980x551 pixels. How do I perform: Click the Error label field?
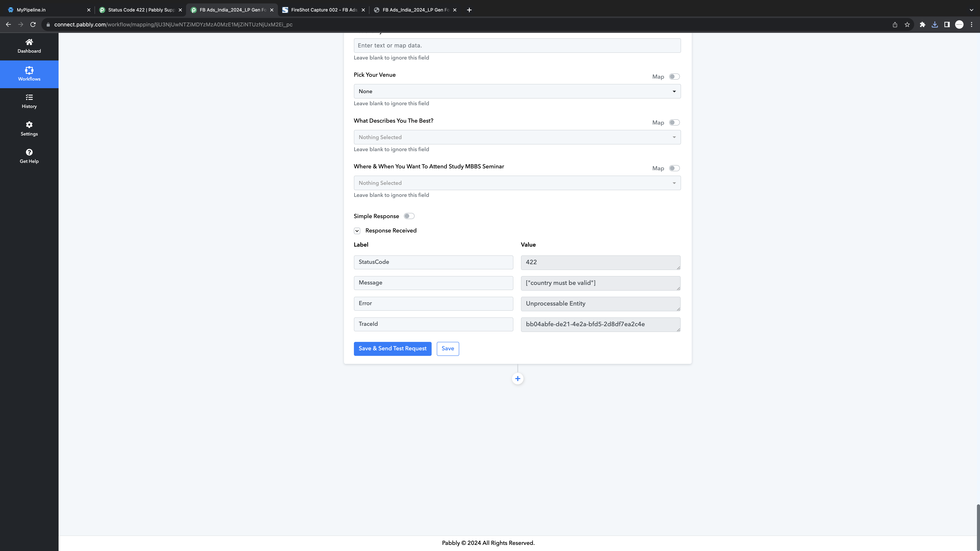(x=433, y=303)
